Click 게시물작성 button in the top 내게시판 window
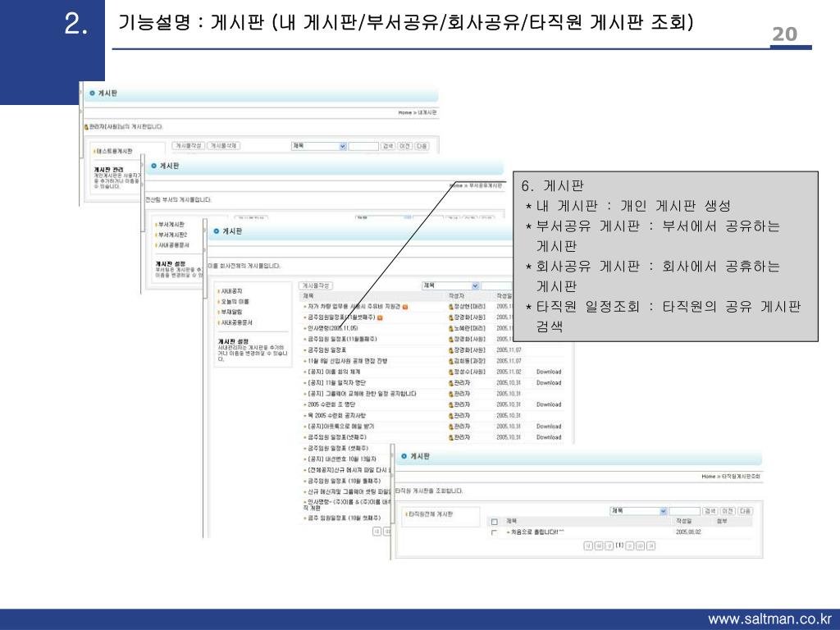Viewport: 840px width, 630px height. pyautogui.click(x=188, y=146)
